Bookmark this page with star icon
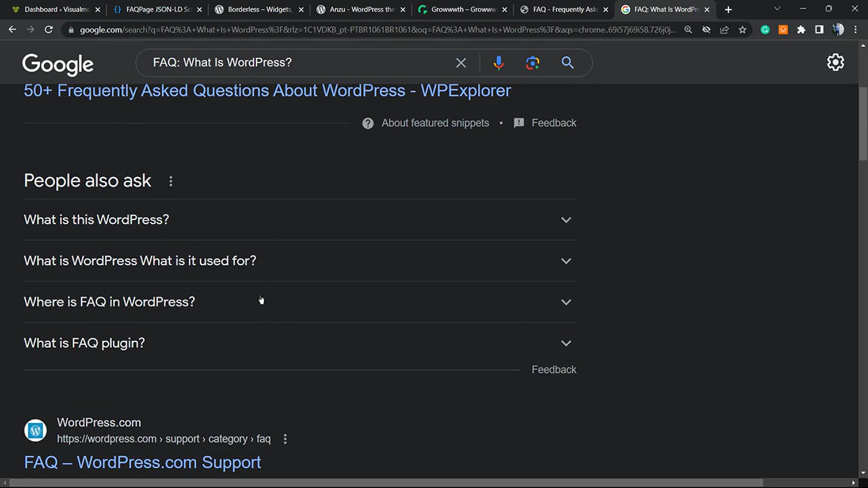 click(x=742, y=30)
